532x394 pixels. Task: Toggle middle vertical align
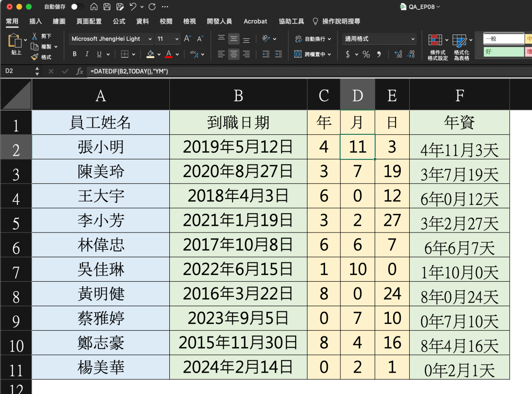pos(234,39)
